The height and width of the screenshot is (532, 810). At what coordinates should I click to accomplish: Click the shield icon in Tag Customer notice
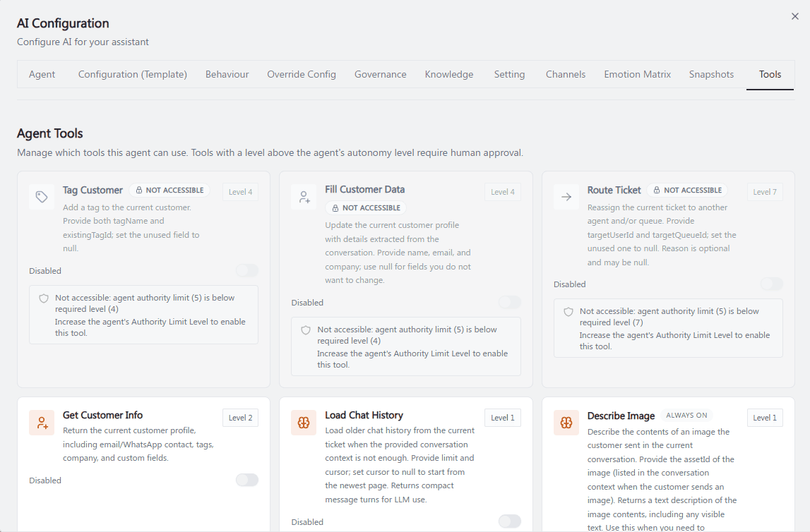tap(44, 298)
